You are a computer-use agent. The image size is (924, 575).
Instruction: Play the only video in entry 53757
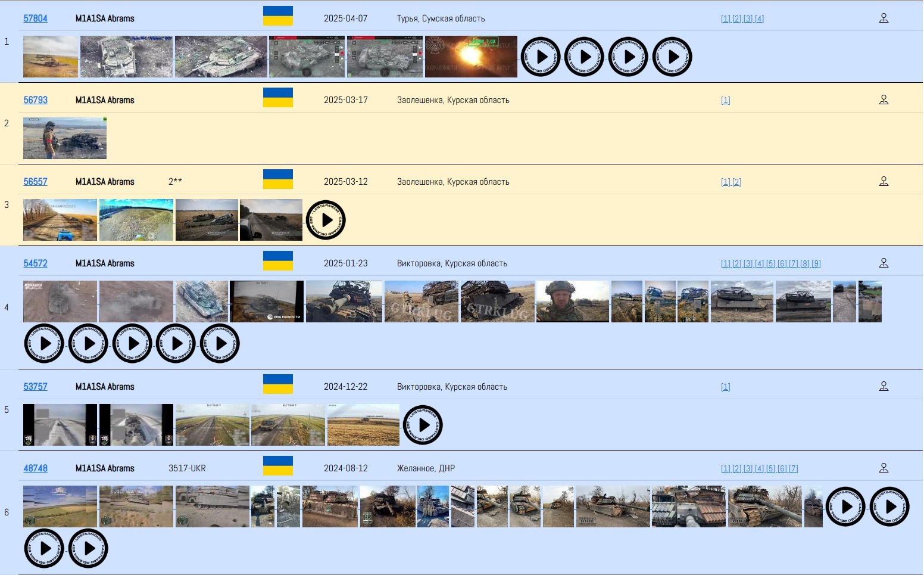pyautogui.click(x=423, y=425)
